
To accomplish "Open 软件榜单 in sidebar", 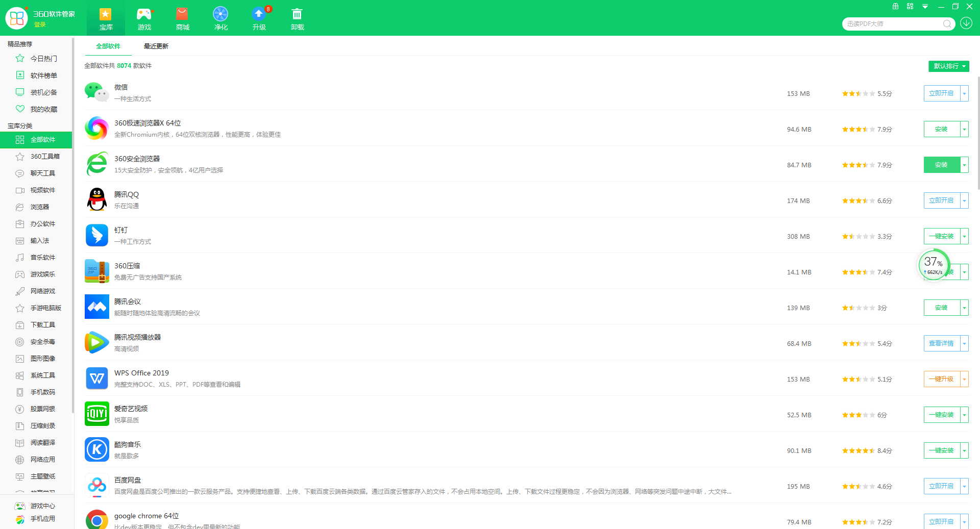I will 36,75.
